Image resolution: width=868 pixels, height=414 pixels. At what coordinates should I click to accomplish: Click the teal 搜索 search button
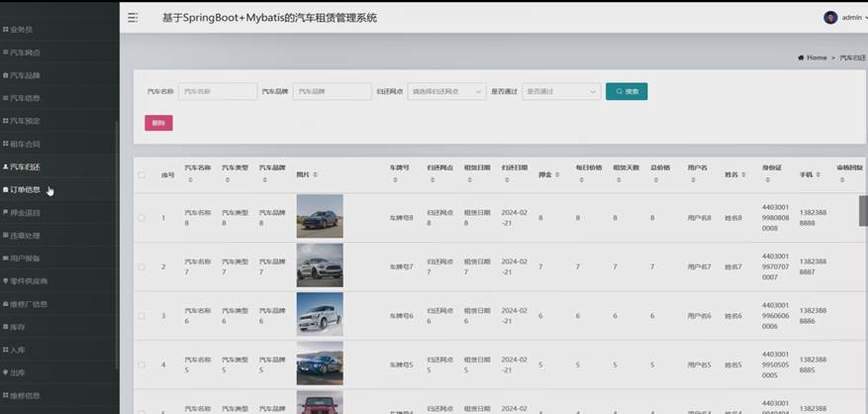(627, 91)
